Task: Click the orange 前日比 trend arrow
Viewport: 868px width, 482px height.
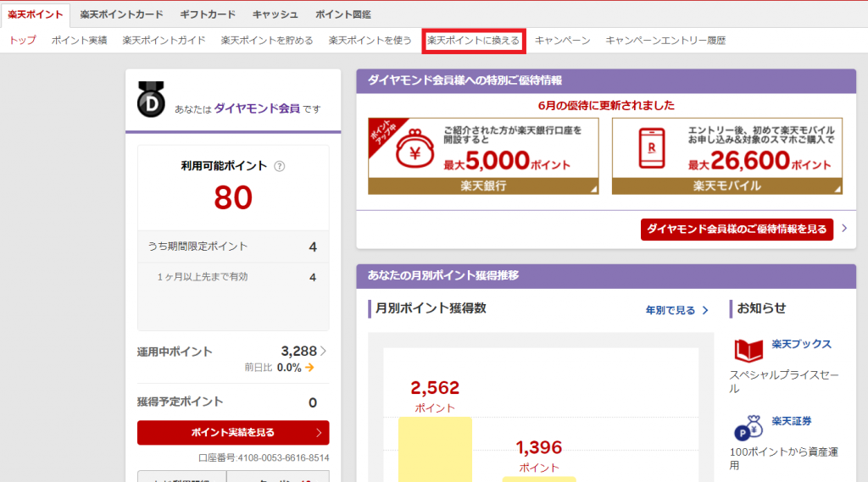Action: (309, 368)
